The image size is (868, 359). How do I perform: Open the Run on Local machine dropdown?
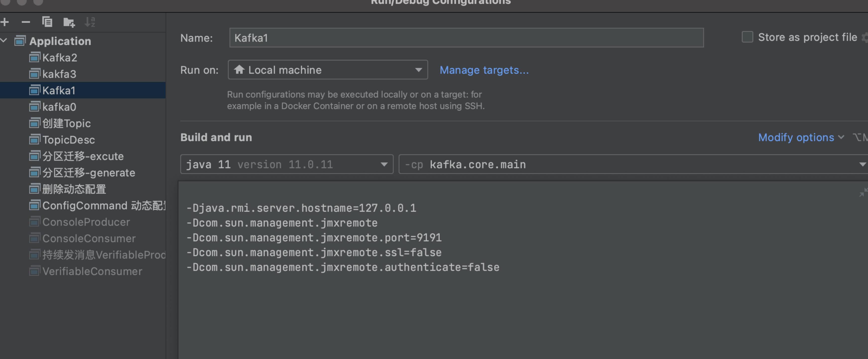[x=327, y=70]
